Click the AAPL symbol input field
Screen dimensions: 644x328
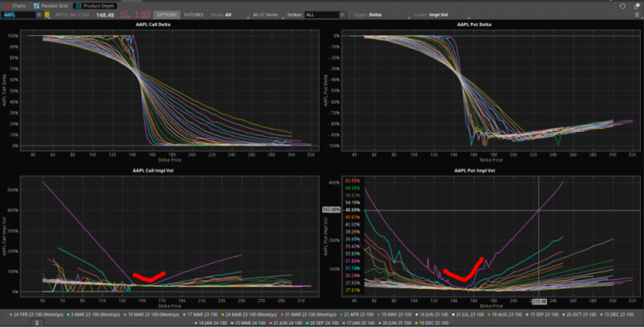click(x=19, y=15)
